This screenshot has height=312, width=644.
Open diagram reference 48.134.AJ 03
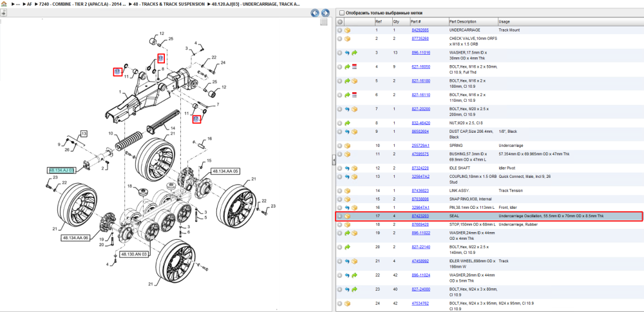coord(62,170)
